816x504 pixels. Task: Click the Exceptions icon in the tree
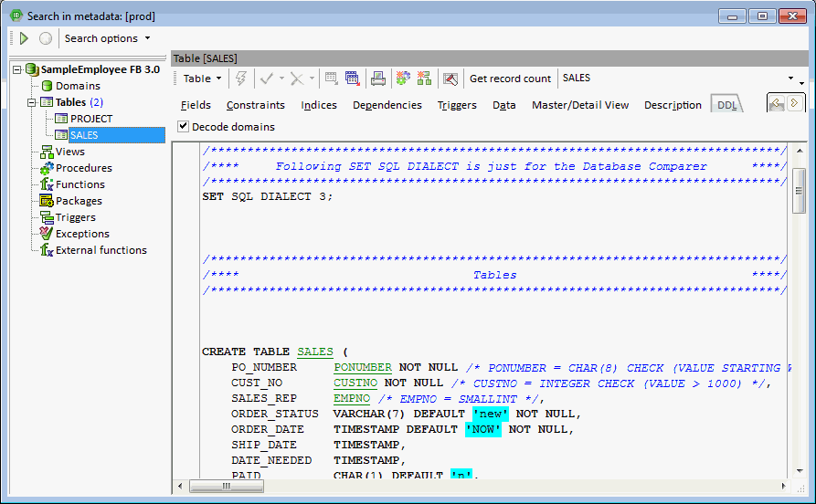point(47,234)
